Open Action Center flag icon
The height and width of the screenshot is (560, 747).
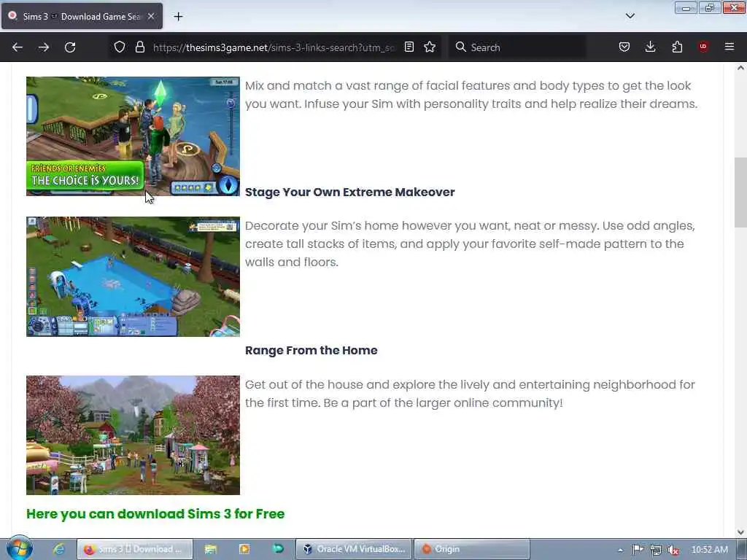[638, 550]
